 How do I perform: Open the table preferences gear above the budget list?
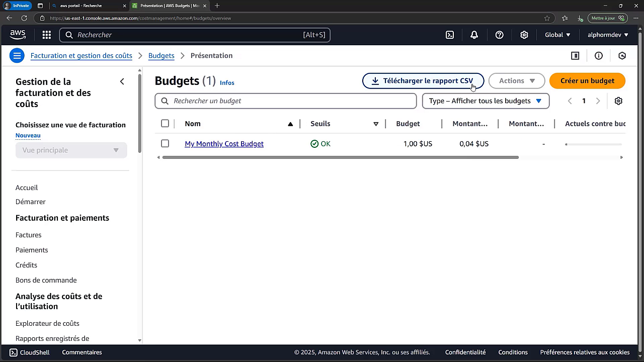[x=618, y=101]
